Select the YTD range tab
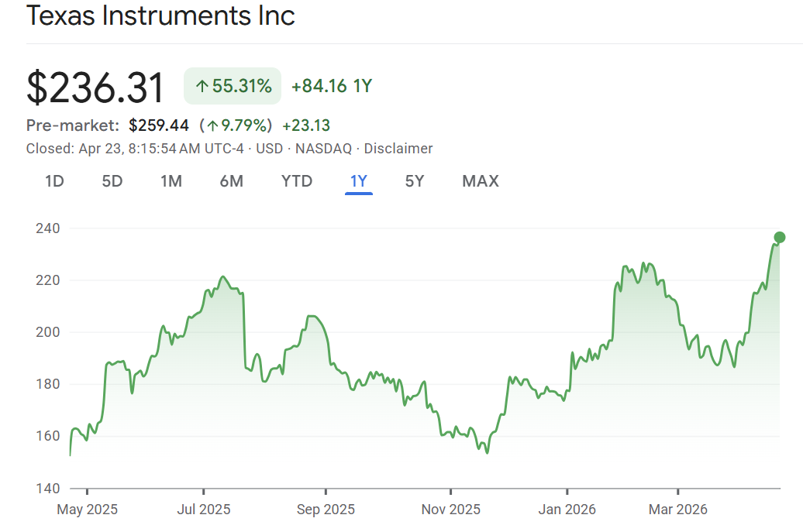The height and width of the screenshot is (532, 803). point(297,181)
